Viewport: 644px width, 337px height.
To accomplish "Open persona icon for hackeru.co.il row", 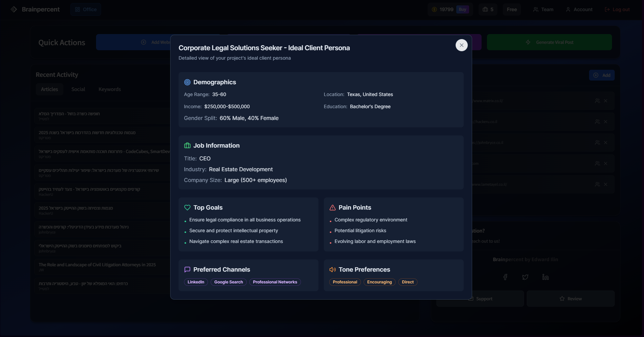I will (x=597, y=122).
